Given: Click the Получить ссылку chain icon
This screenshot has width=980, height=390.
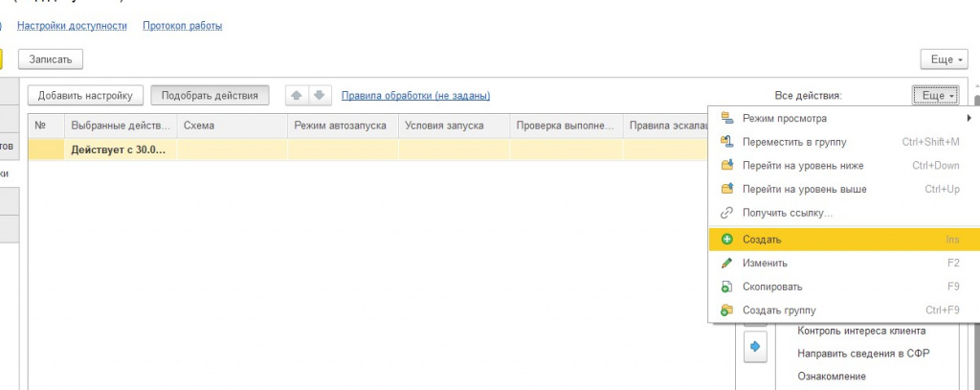Looking at the screenshot, I should click(x=726, y=213).
